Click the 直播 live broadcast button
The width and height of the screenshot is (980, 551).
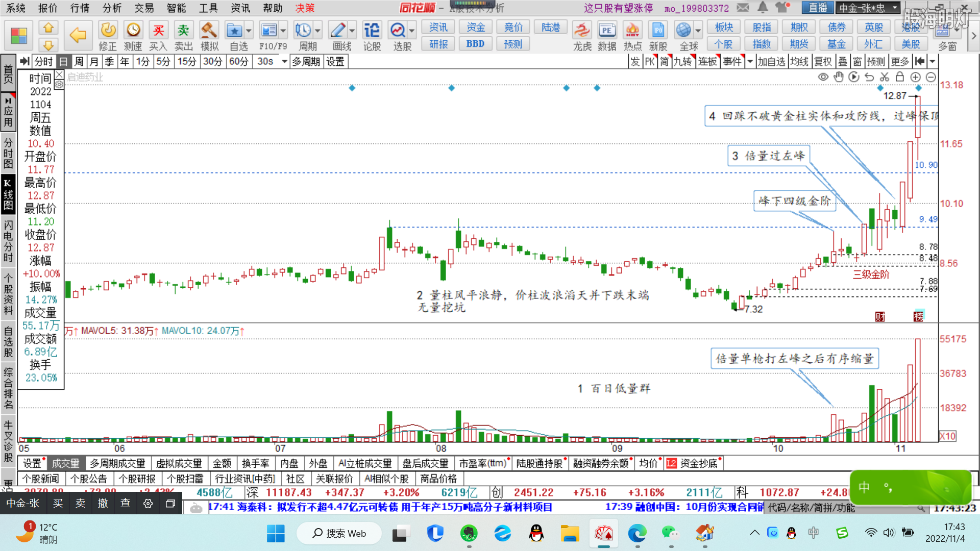(818, 8)
